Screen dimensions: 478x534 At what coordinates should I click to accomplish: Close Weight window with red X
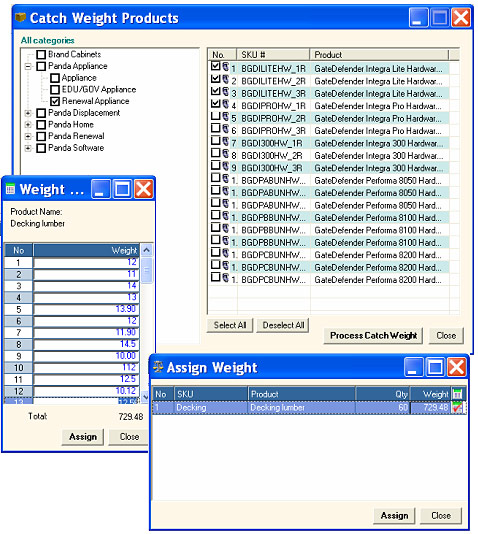pos(143,189)
